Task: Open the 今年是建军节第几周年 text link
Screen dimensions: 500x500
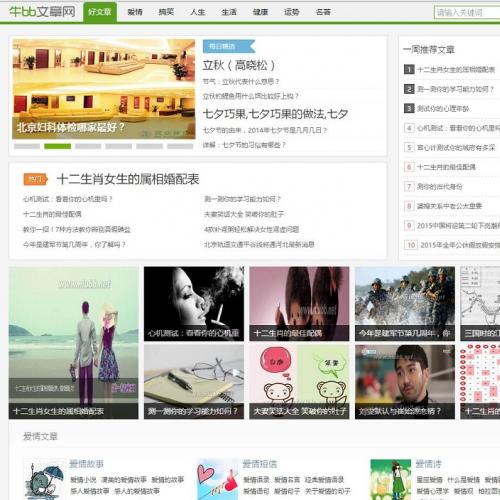Action: coord(74,244)
